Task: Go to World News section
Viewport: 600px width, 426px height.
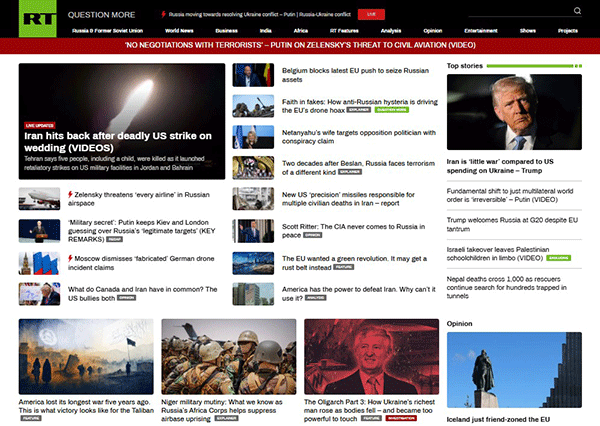Action: tap(179, 31)
